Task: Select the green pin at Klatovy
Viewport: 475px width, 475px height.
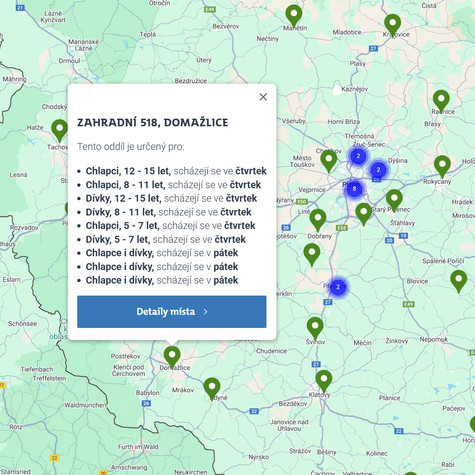Action: [324, 381]
